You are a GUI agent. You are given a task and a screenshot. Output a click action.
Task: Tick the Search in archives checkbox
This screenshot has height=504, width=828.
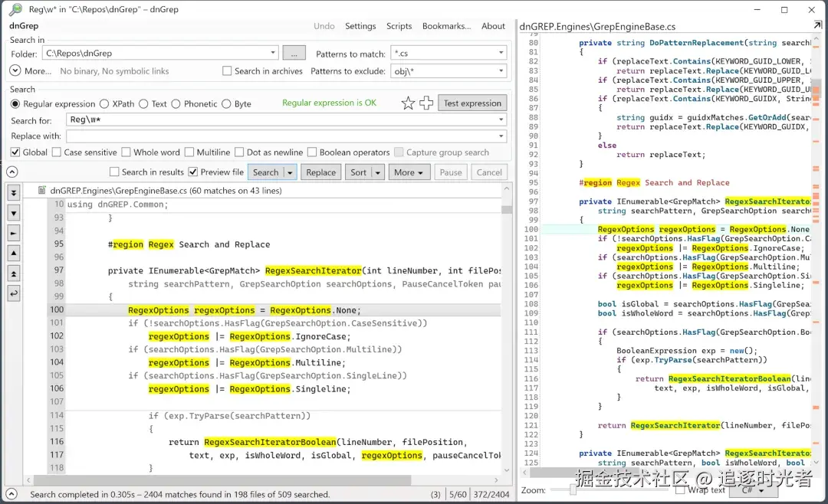tap(227, 71)
